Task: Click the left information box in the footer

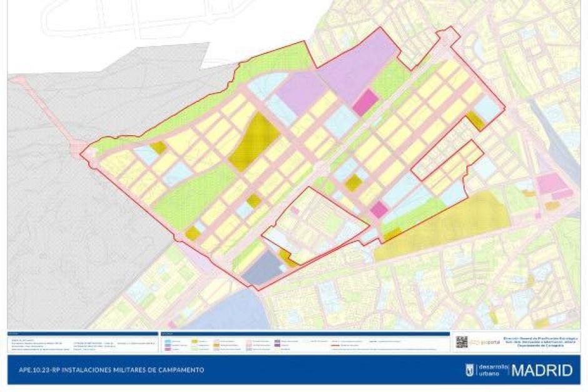Action: tap(81, 343)
